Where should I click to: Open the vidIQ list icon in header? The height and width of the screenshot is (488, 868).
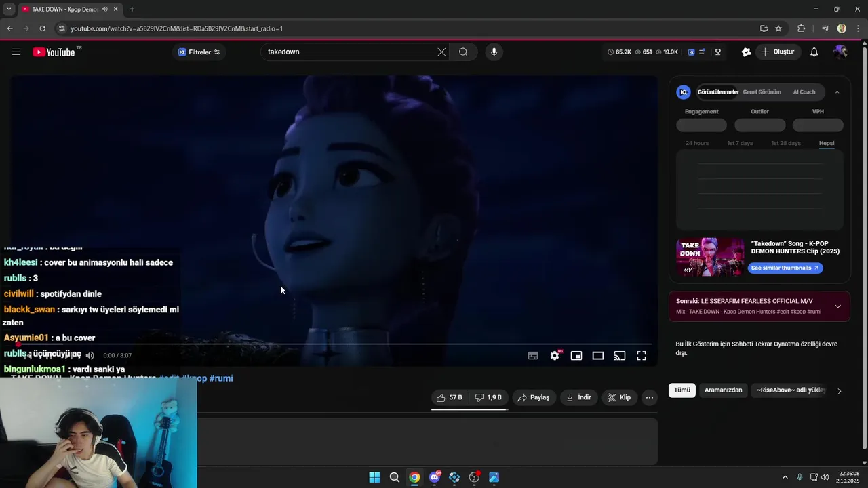point(702,52)
